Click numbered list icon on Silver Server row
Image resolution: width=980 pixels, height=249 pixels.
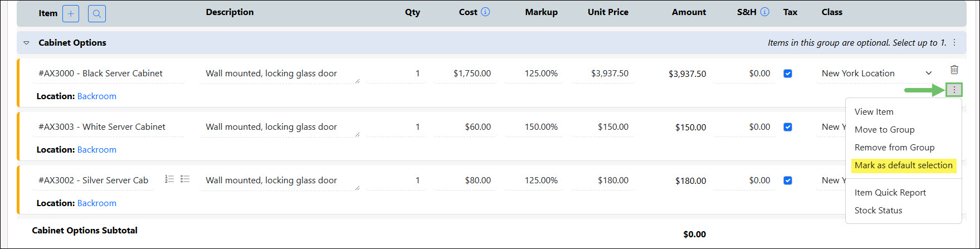169,179
